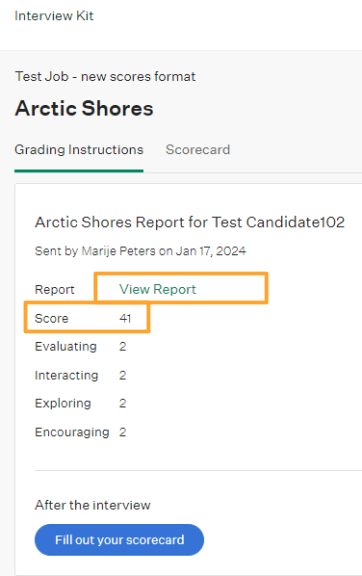Open the View Report link
Image resolution: width=362 pixels, height=576 pixels.
(157, 289)
